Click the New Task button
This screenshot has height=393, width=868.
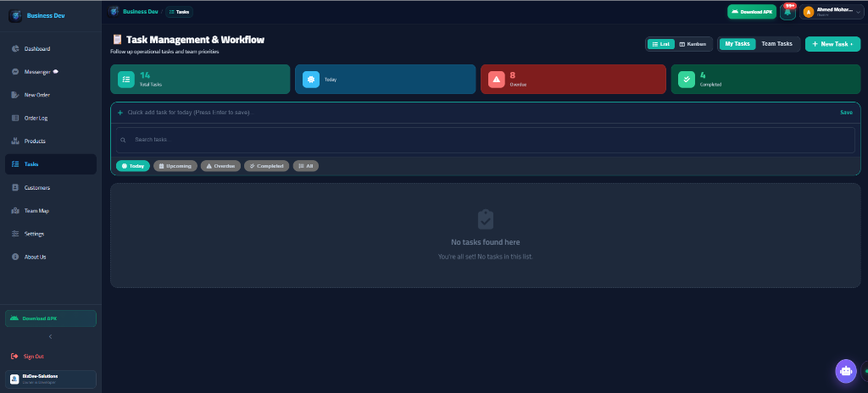pos(832,44)
